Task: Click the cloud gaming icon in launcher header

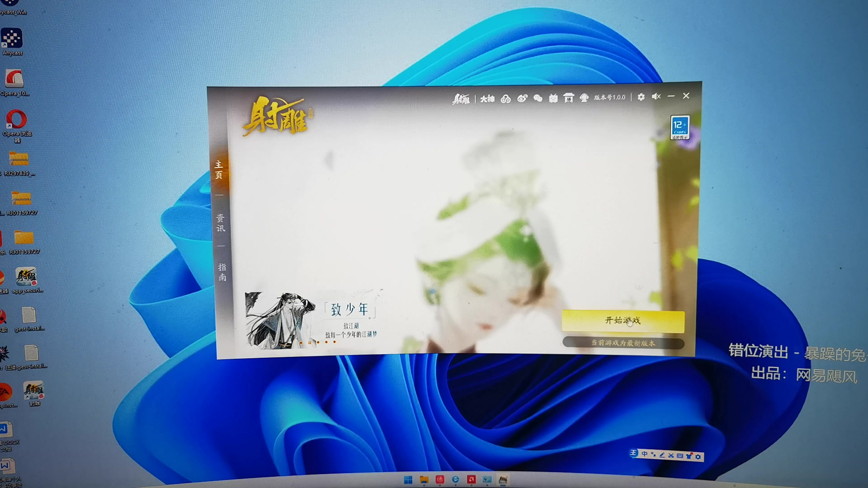Action: 506,99
